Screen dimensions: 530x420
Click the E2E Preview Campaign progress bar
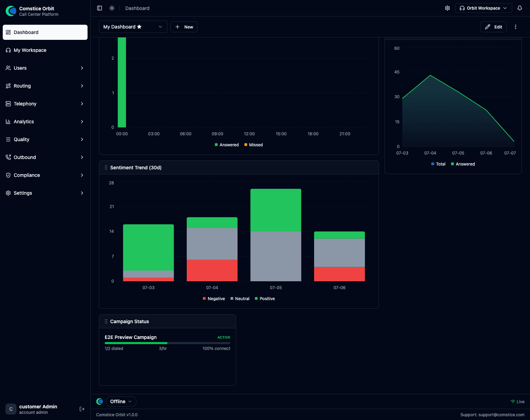(168, 343)
